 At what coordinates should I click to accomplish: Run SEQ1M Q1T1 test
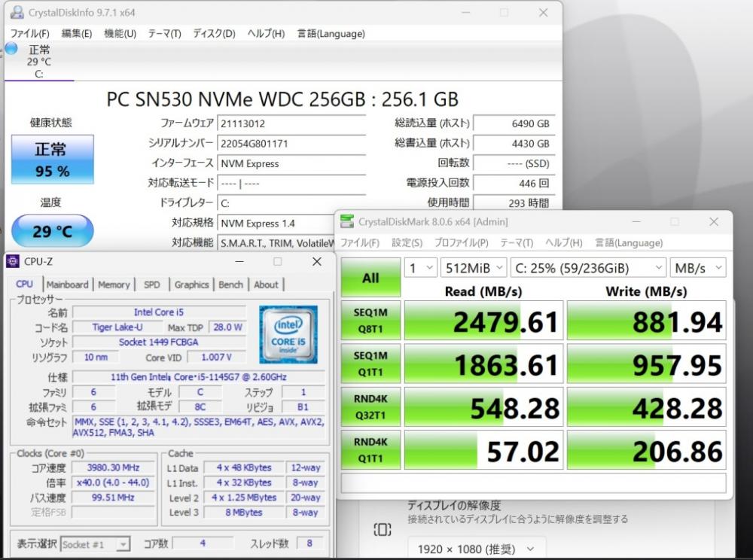tap(370, 364)
